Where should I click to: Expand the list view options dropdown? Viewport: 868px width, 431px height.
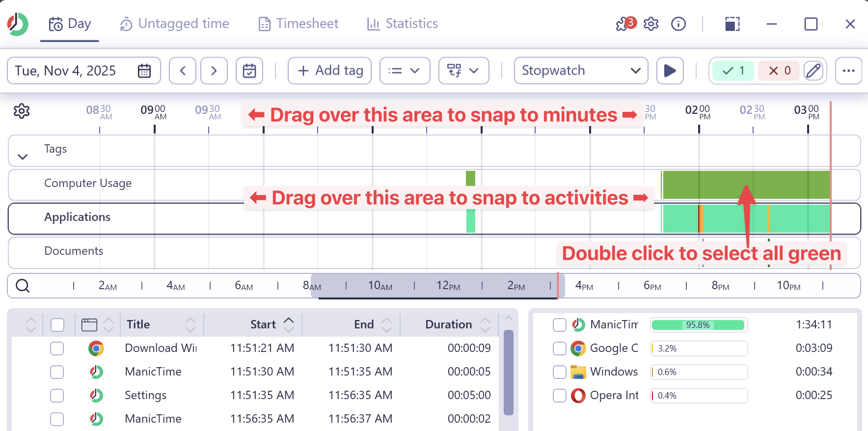[x=405, y=71]
